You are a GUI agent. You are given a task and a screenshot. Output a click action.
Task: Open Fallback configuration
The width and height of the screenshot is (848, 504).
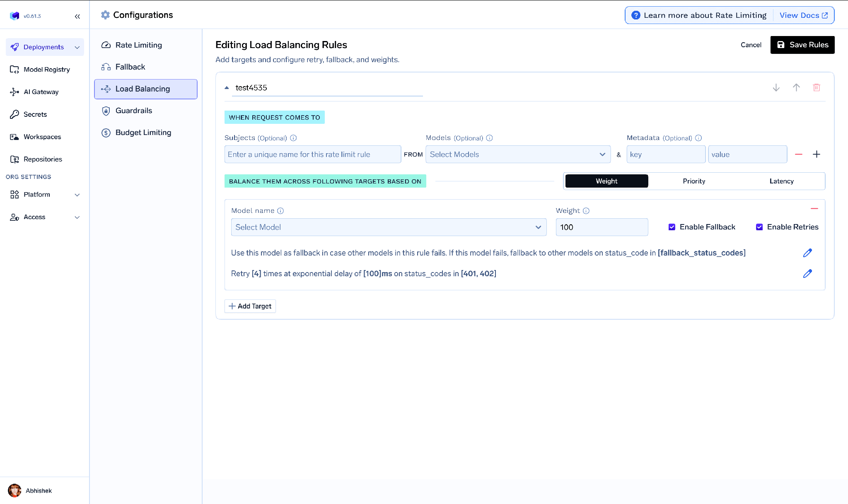pyautogui.click(x=146, y=67)
